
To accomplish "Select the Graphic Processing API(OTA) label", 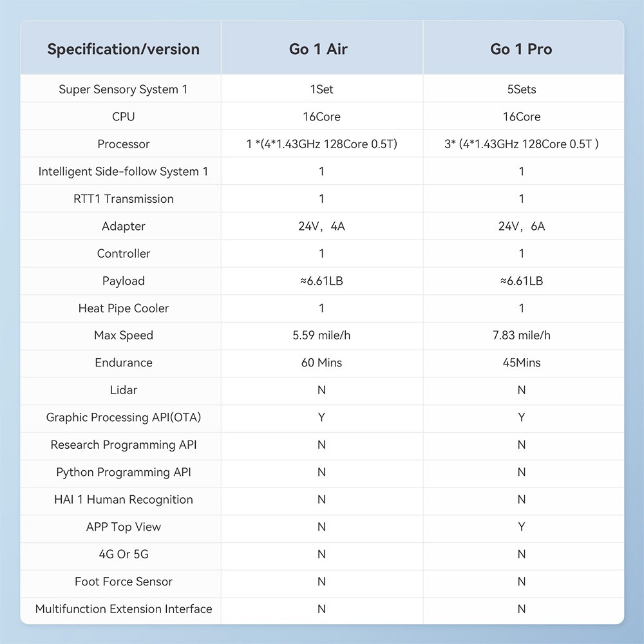I will 123,417.
